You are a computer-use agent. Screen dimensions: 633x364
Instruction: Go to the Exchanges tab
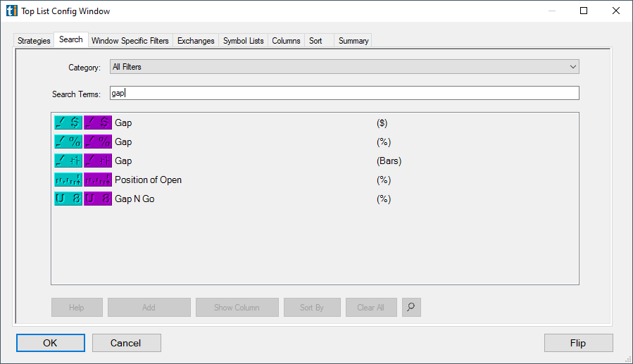coord(196,41)
